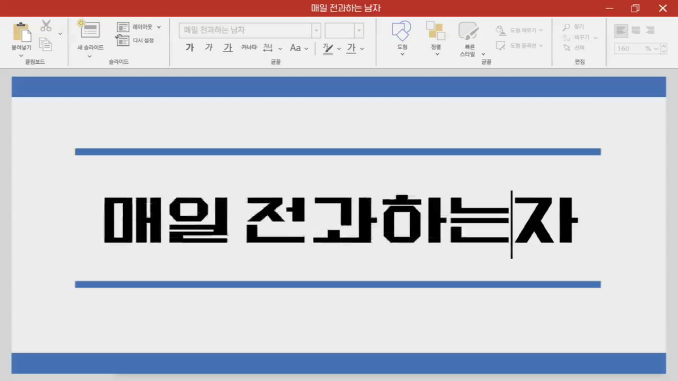Click the slide title text 매일 전과하는
The height and width of the screenshot is (381, 678).
click(306, 219)
